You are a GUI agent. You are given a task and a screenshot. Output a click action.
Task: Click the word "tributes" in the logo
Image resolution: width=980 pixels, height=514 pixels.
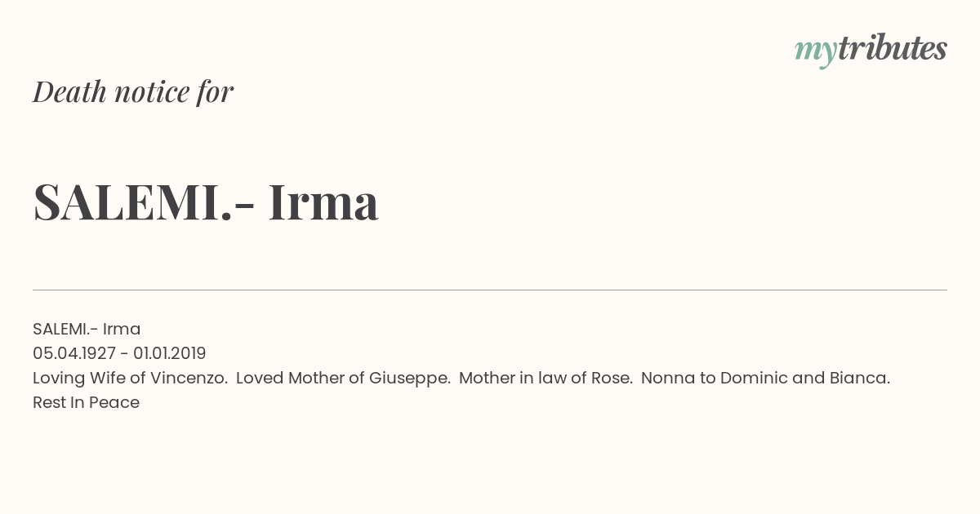coord(893,48)
